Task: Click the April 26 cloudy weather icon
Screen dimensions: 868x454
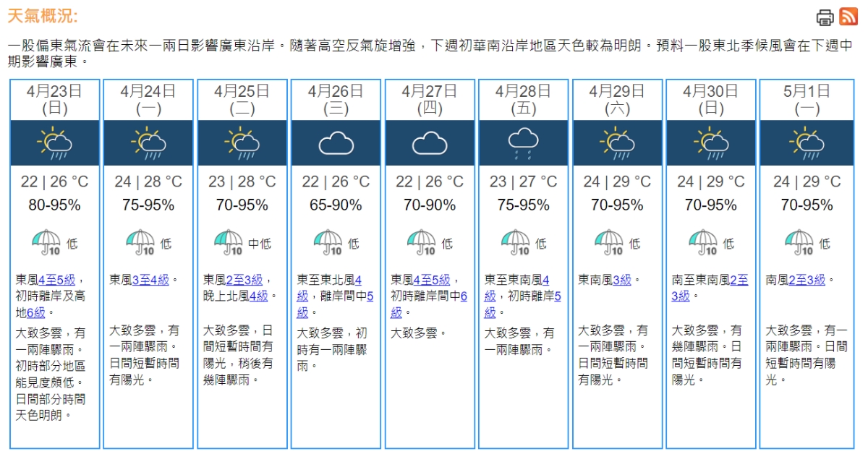Action: click(x=336, y=143)
